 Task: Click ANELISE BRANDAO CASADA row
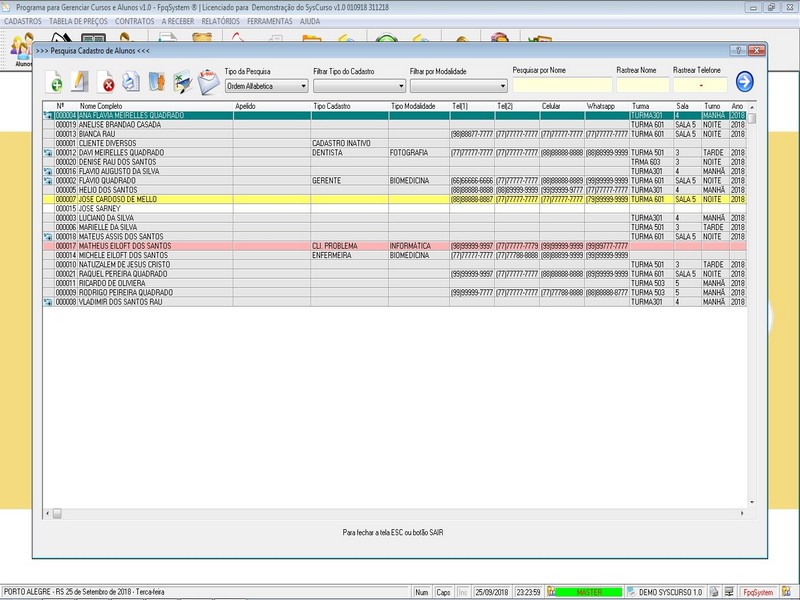click(x=394, y=125)
